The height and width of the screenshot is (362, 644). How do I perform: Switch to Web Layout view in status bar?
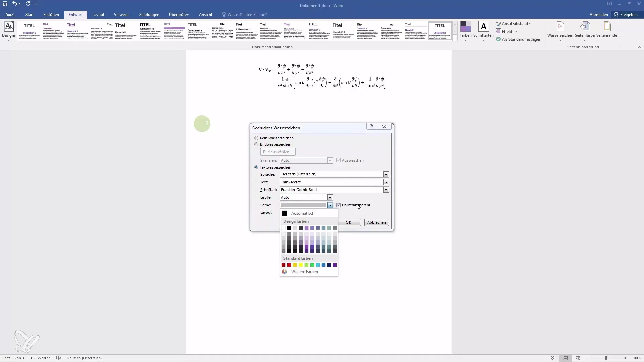click(x=578, y=358)
